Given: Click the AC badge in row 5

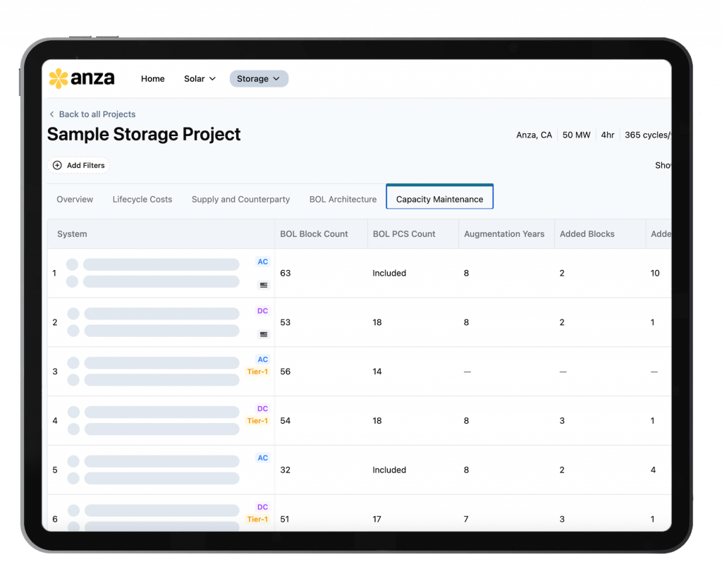Looking at the screenshot, I should pos(262,458).
